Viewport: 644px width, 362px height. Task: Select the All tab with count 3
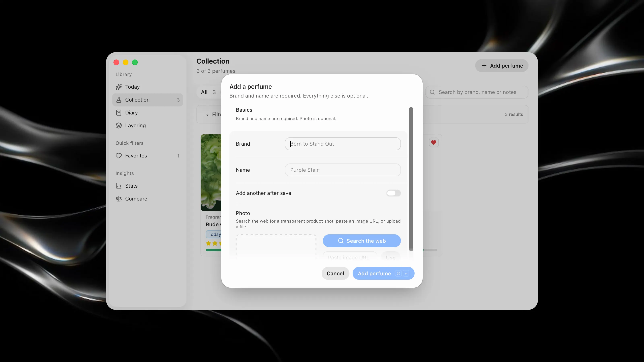click(208, 92)
